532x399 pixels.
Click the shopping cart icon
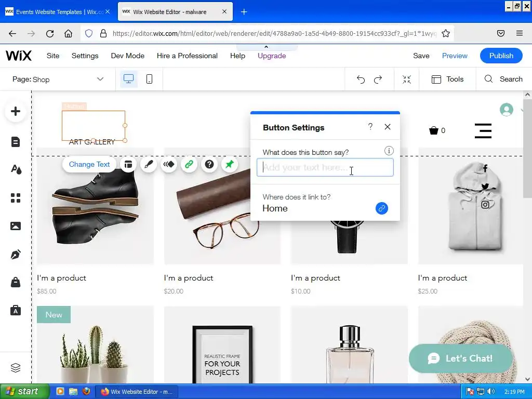tap(434, 130)
